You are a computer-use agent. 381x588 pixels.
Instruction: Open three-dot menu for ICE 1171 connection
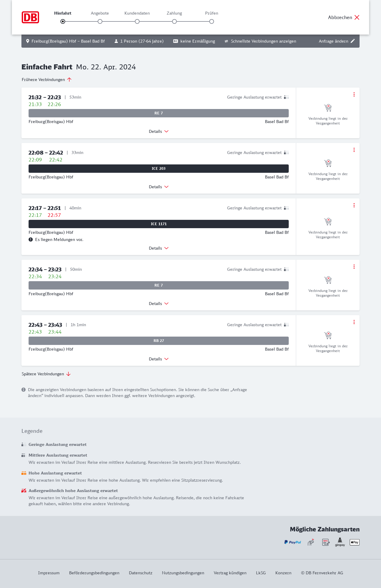(354, 205)
